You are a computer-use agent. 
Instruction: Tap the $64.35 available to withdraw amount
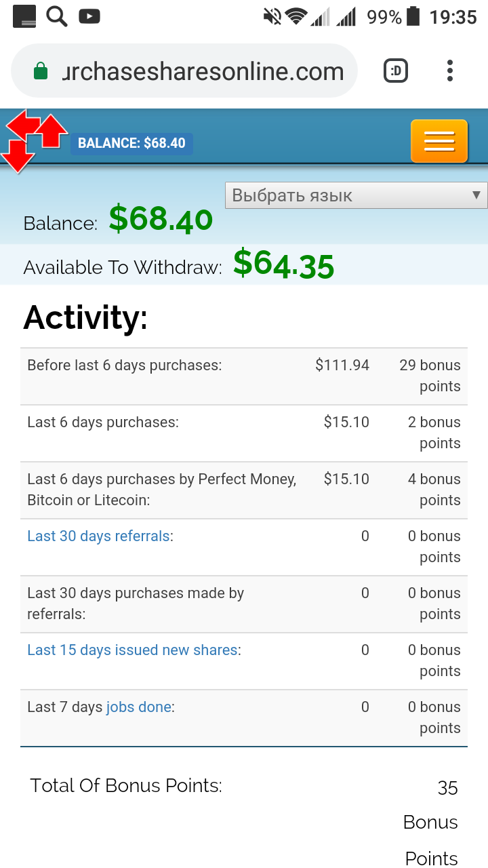(x=283, y=264)
